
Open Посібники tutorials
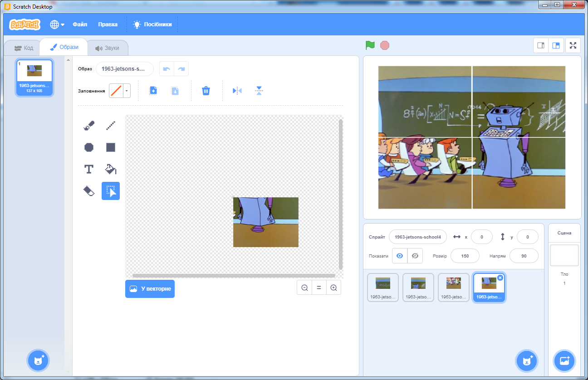click(x=152, y=24)
